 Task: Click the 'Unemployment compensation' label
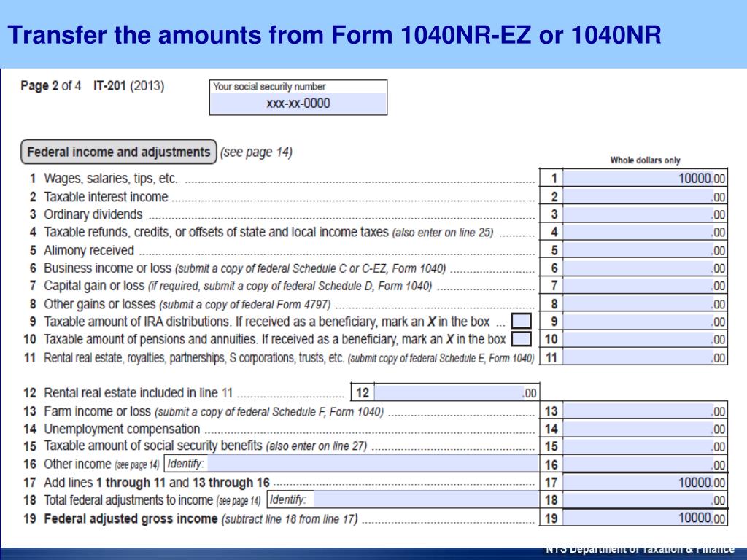[x=122, y=429]
